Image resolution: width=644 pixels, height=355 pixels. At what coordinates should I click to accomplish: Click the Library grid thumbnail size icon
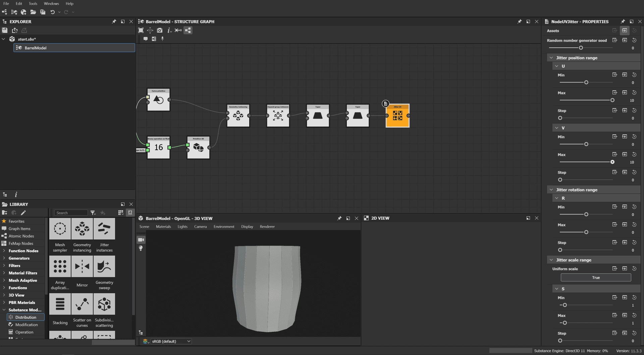pyautogui.click(x=121, y=213)
